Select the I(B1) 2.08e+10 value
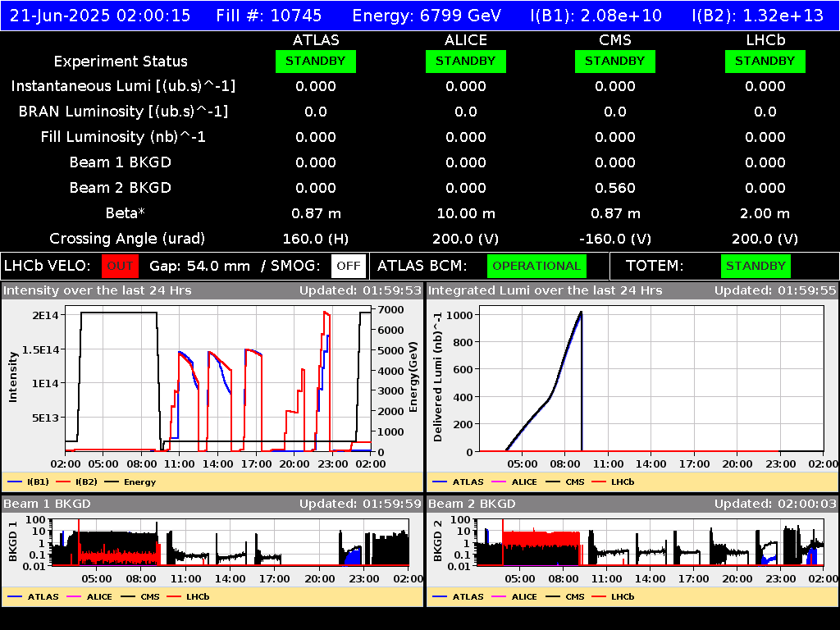 pyautogui.click(x=596, y=16)
